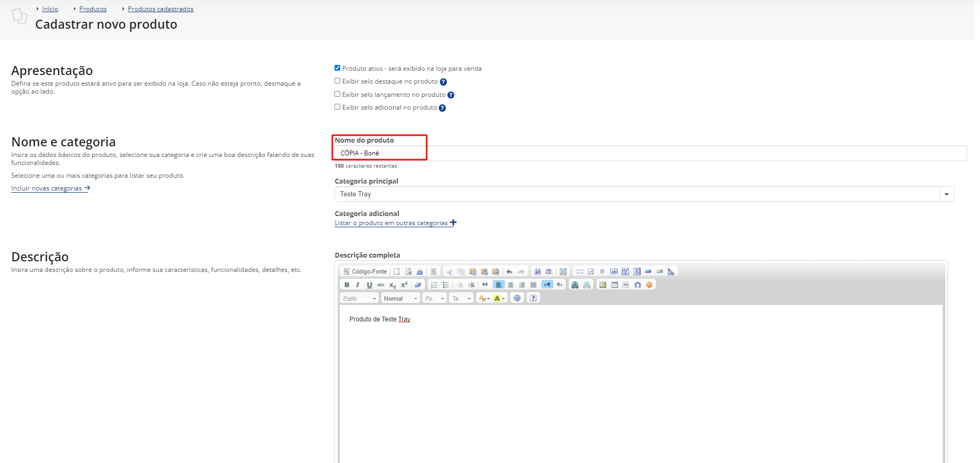Click the Cut scissors icon
Screen dimensions: 980x463
(x=450, y=271)
